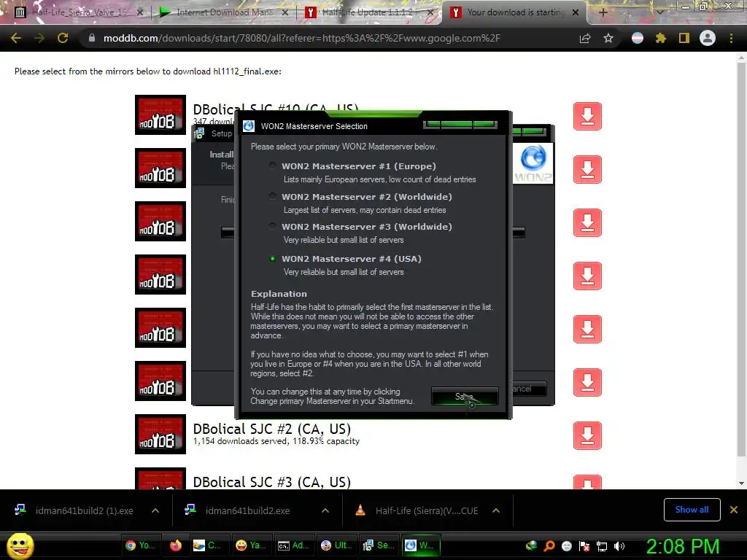Click the network tray icon
This screenshot has width=747, height=560.
[602, 546]
